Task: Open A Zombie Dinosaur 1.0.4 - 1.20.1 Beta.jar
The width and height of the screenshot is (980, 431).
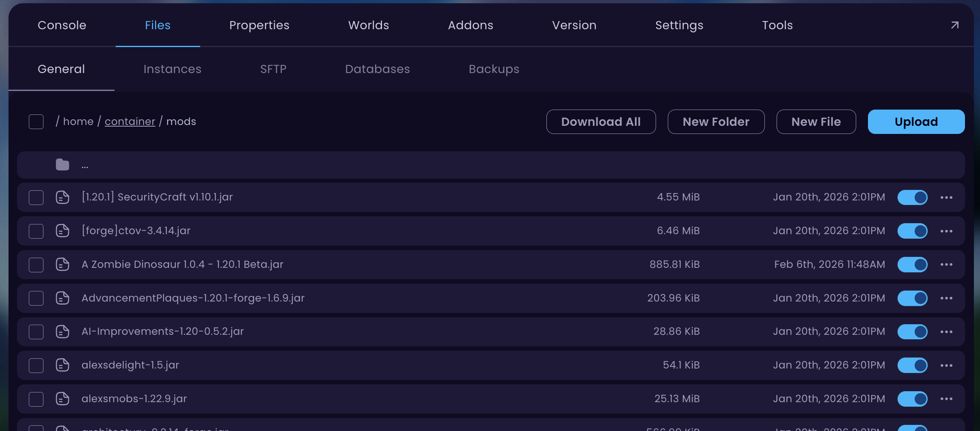Action: tap(182, 265)
